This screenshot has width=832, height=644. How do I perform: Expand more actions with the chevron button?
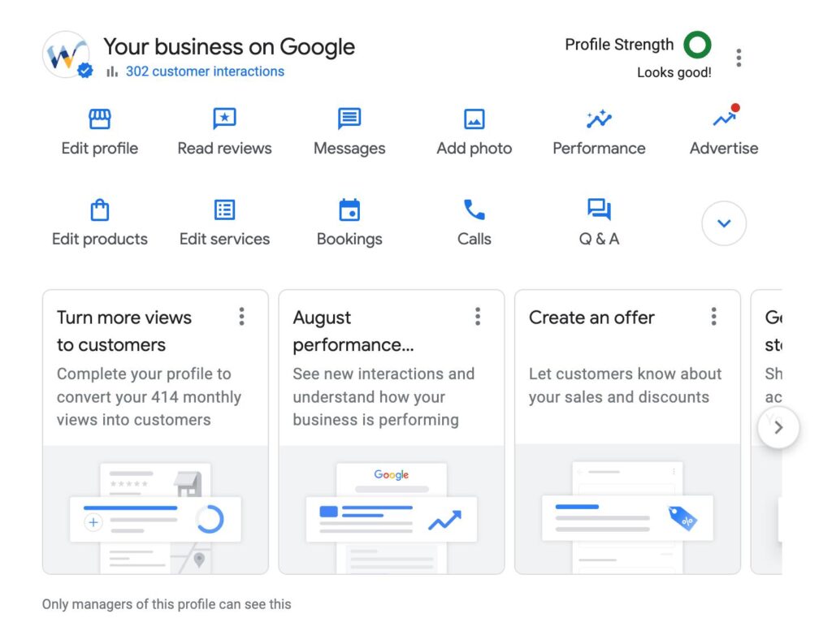point(724,223)
